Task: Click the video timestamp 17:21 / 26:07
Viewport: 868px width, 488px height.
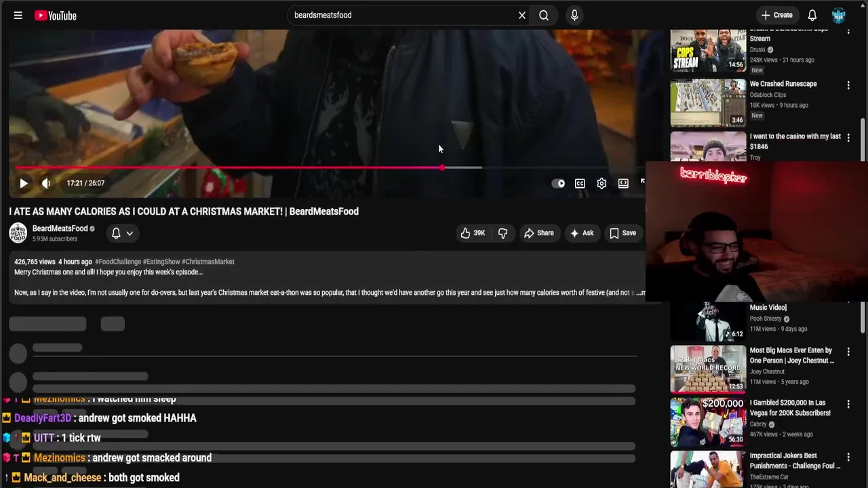Action: (x=85, y=183)
